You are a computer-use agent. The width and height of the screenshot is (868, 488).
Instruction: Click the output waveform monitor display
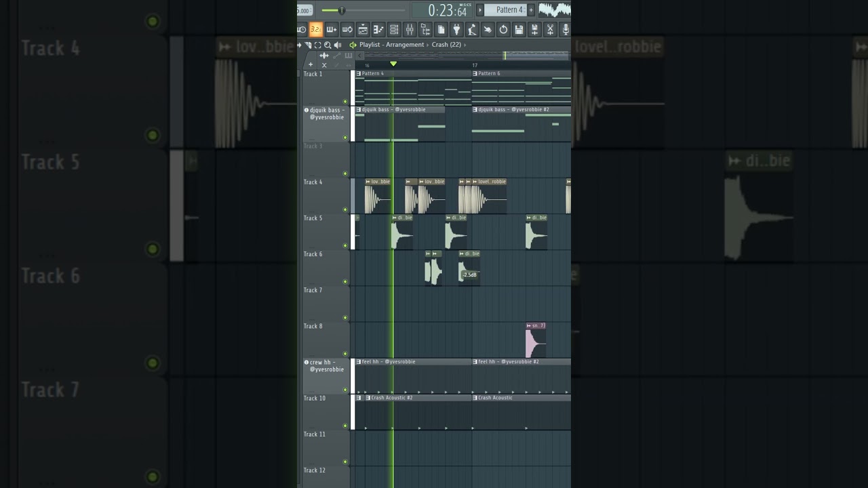[555, 9]
